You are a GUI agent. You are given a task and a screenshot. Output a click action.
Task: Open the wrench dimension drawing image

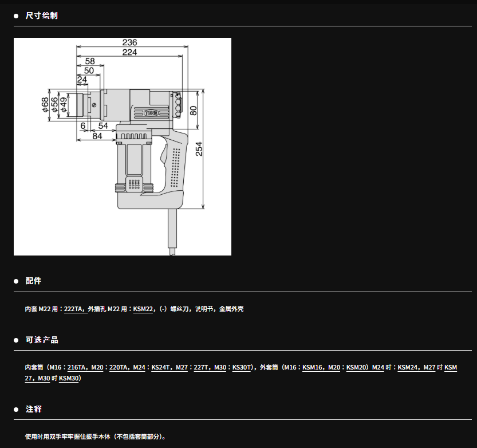click(x=123, y=147)
